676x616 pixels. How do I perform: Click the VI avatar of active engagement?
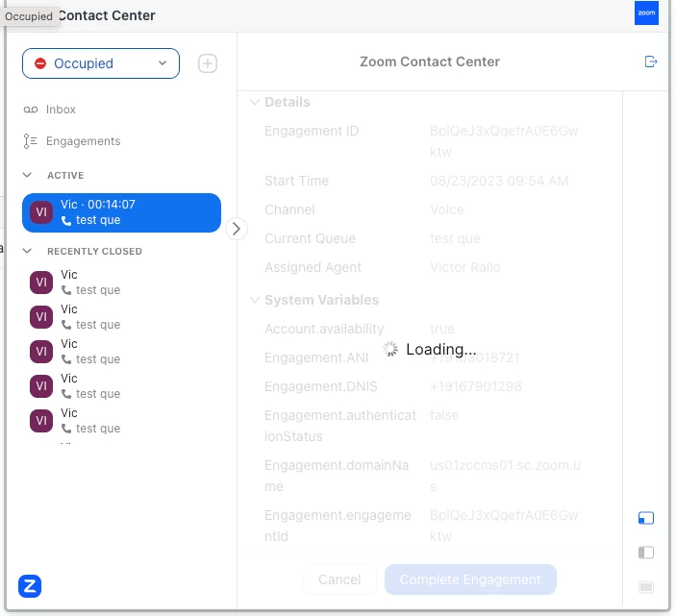click(41, 212)
